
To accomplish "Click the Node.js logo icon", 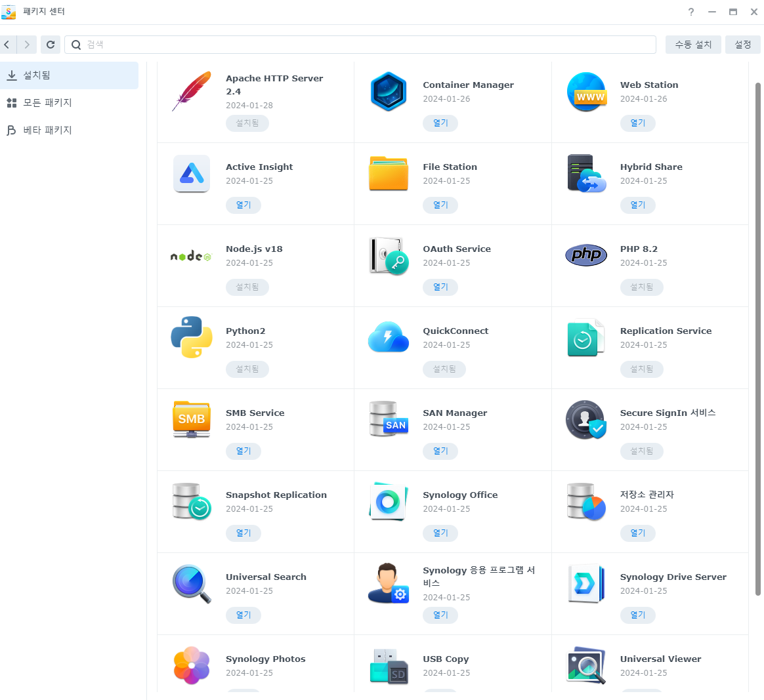I will tap(191, 256).
